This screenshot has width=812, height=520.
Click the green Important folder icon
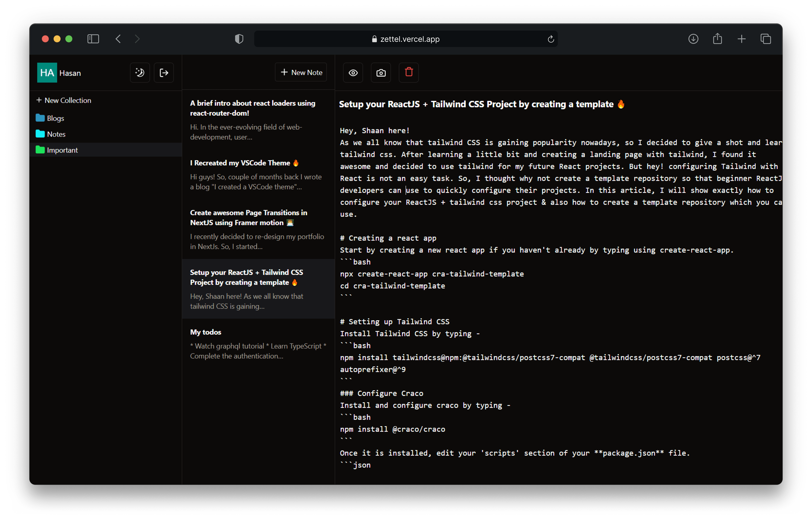click(40, 150)
